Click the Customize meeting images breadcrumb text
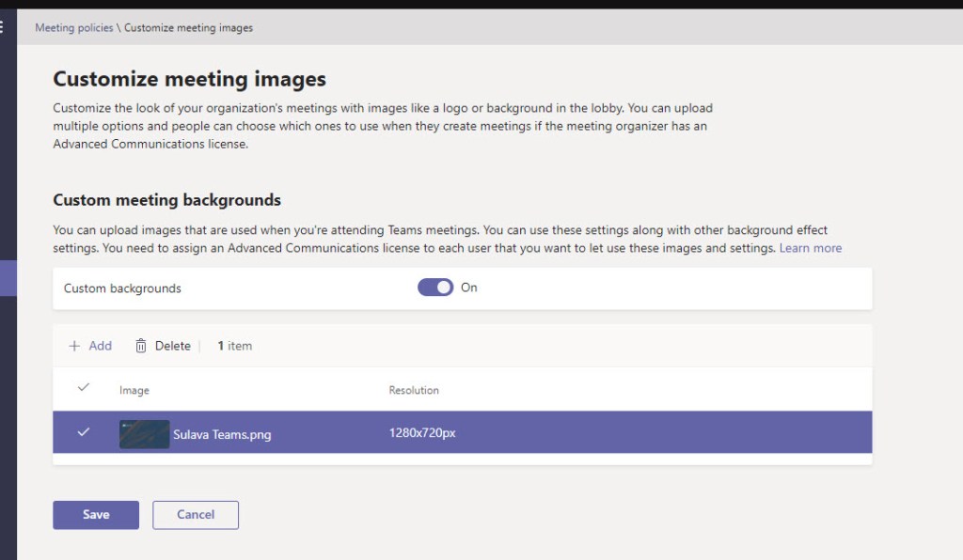The image size is (963, 560). coord(188,28)
